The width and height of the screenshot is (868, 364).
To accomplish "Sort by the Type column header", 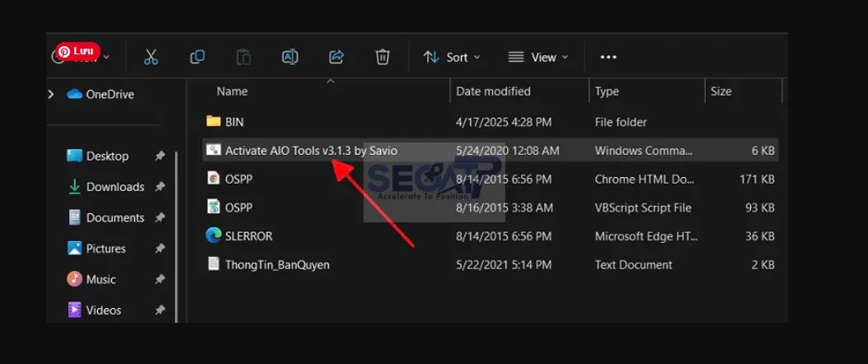I will pyautogui.click(x=607, y=91).
